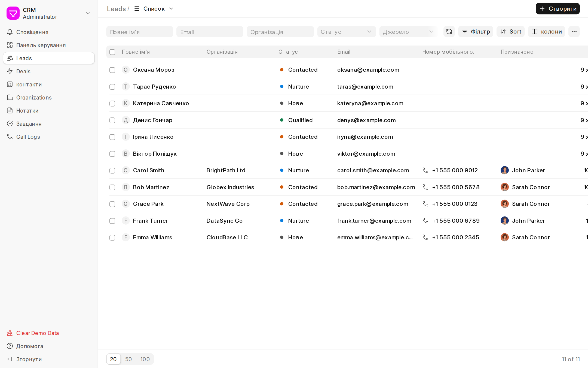Click phone icon in Bob Martinez row
This screenshot has width=588, height=368.
pos(425,187)
